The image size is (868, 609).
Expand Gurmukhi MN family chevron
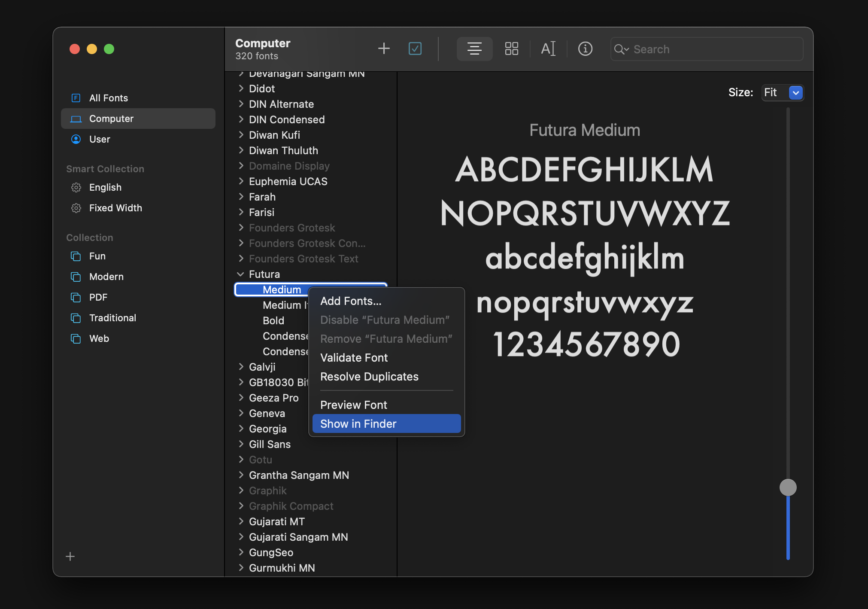(241, 568)
